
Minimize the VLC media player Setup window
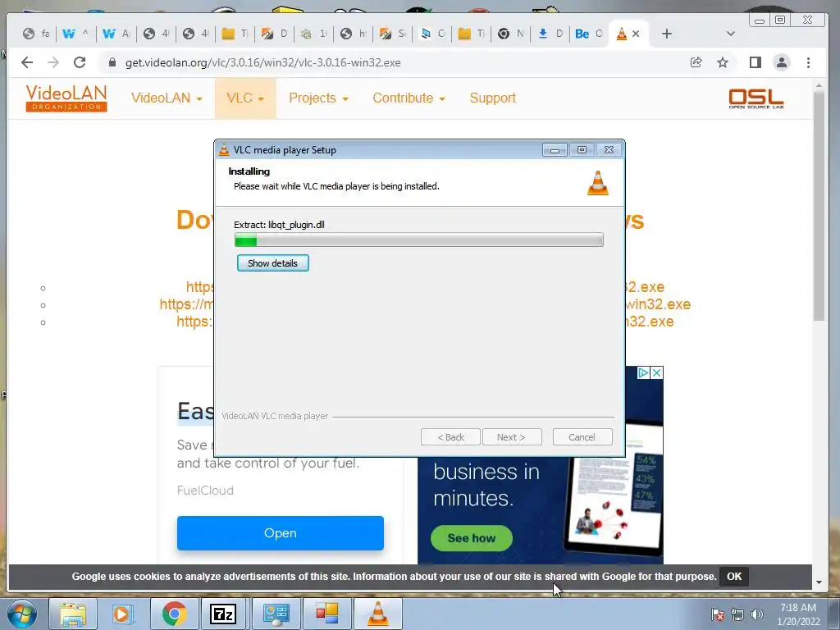555,150
